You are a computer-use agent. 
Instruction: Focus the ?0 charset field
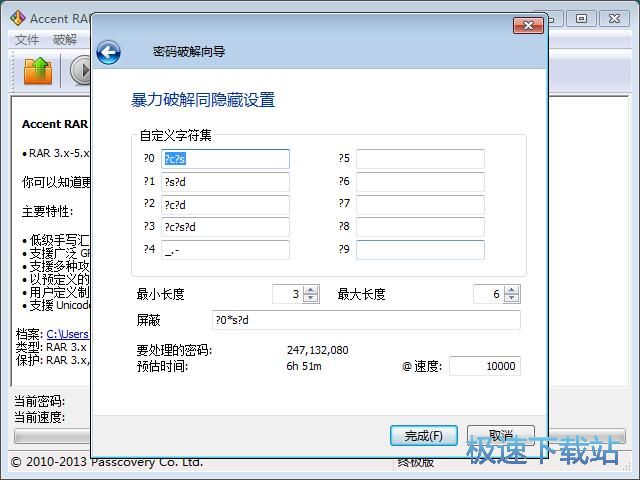[x=225, y=159]
